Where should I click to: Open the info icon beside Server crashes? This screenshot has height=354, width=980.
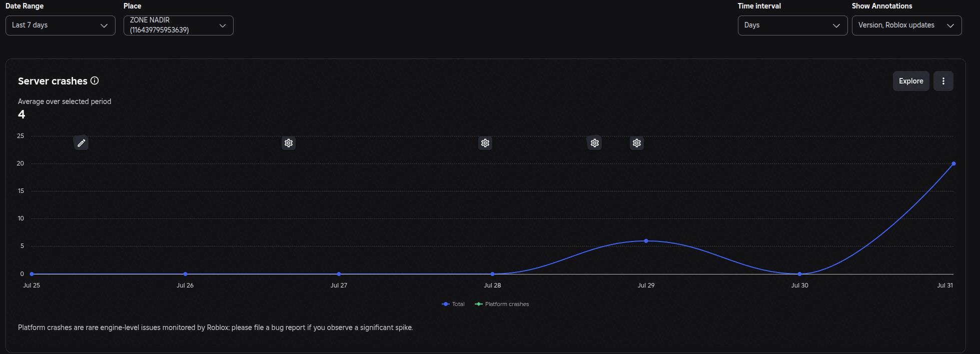95,80
